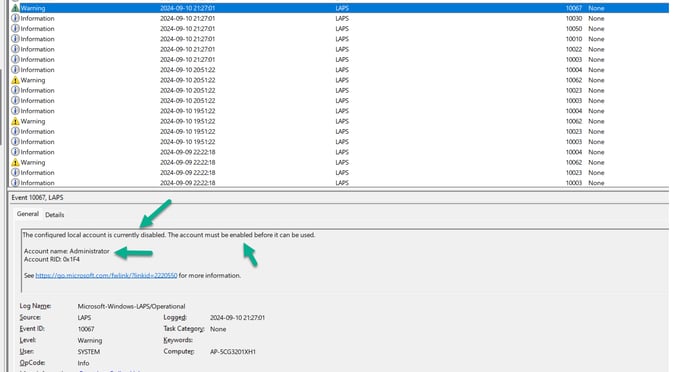Click the info icon of the 20:51:22 event 10004
Image resolution: width=675 pixels, height=372 pixels.
15,70
